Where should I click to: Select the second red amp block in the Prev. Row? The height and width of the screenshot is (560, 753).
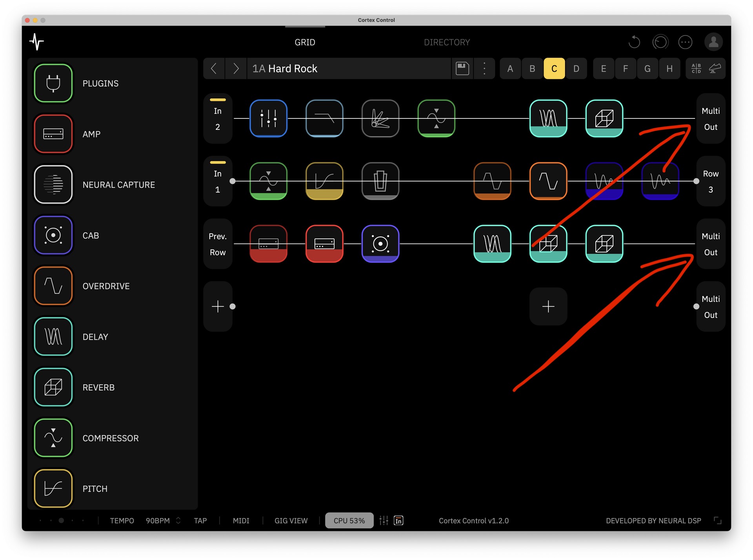pos(324,244)
